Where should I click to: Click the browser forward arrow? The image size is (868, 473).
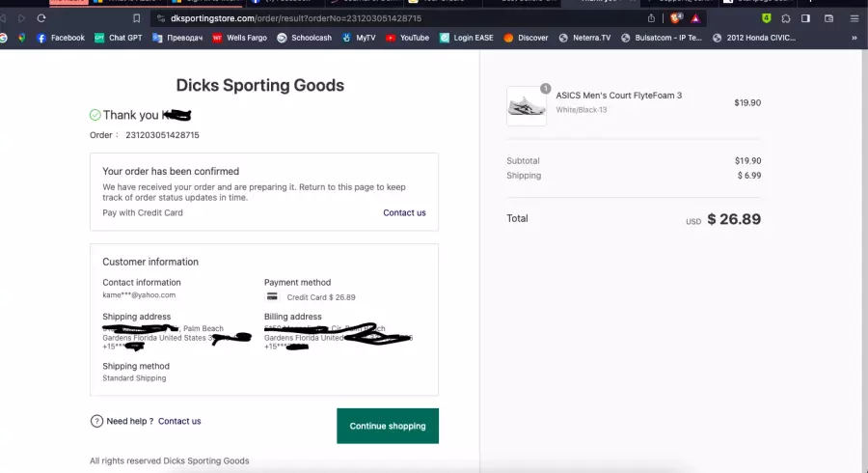(x=21, y=18)
